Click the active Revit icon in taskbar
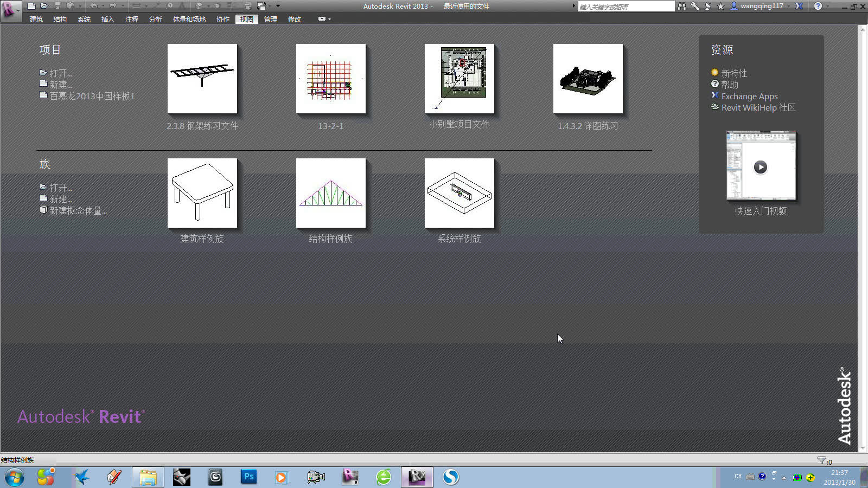This screenshot has height=488, width=868. [x=417, y=477]
